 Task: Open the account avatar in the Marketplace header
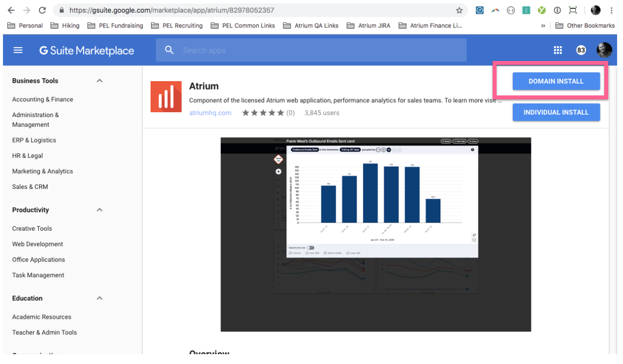coord(604,50)
